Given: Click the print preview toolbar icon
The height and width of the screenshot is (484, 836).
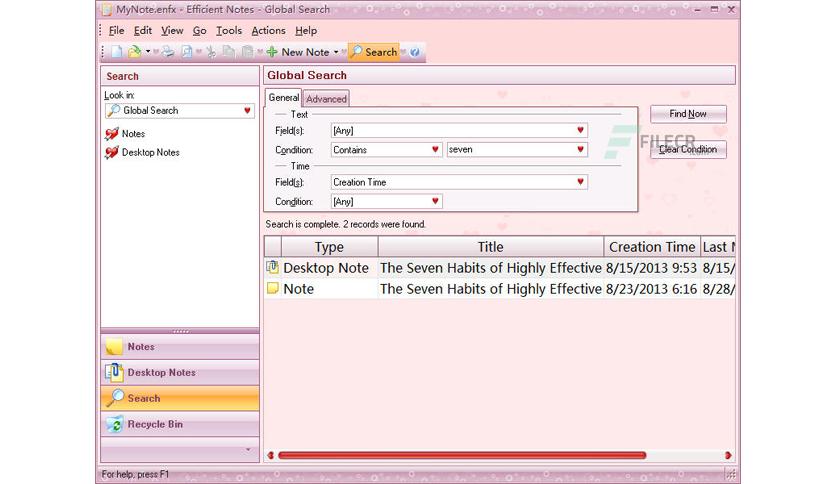Looking at the screenshot, I should (187, 52).
